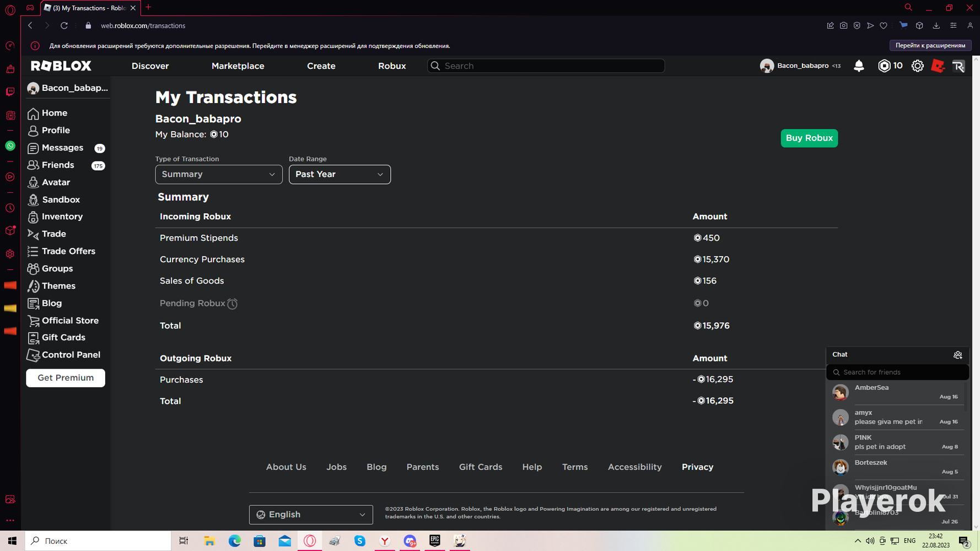The image size is (980, 551).
Task: Open Help footer link
Action: [x=532, y=467]
